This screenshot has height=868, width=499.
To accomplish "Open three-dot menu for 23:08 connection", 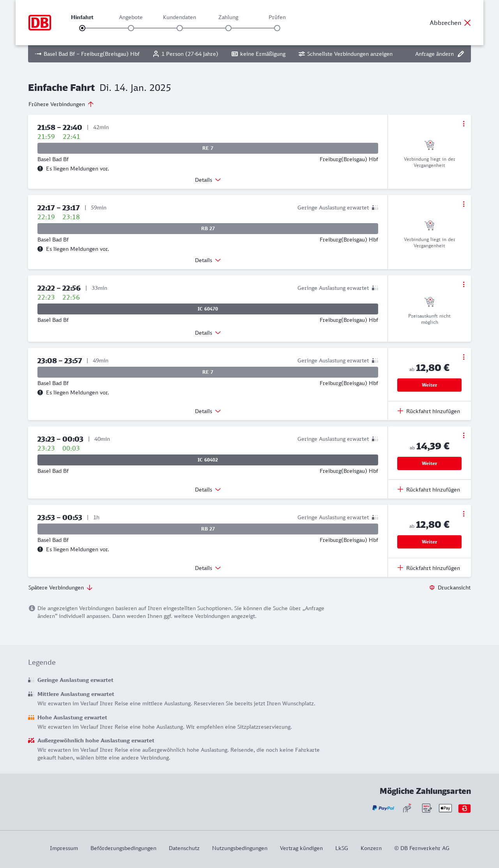I will pos(464,357).
